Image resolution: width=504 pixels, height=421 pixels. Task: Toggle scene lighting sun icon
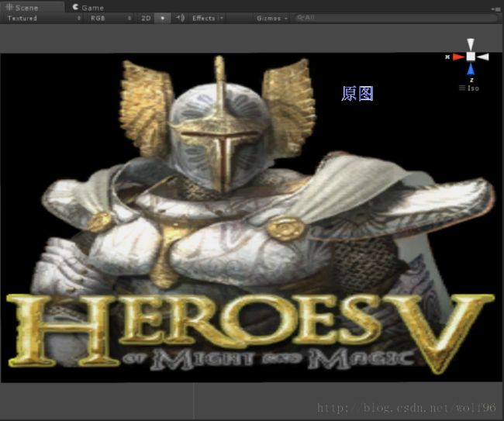pos(163,18)
